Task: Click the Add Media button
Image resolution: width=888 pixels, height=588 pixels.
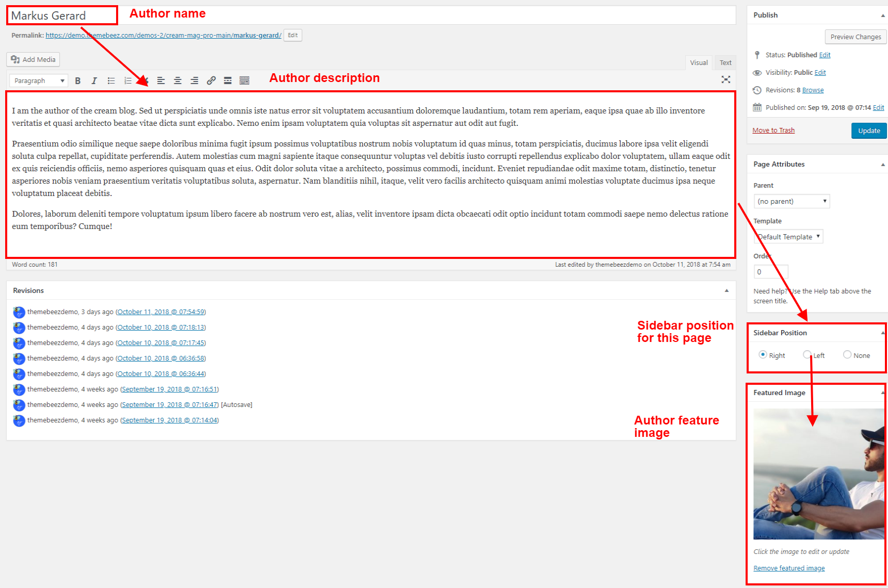Action: coord(33,59)
